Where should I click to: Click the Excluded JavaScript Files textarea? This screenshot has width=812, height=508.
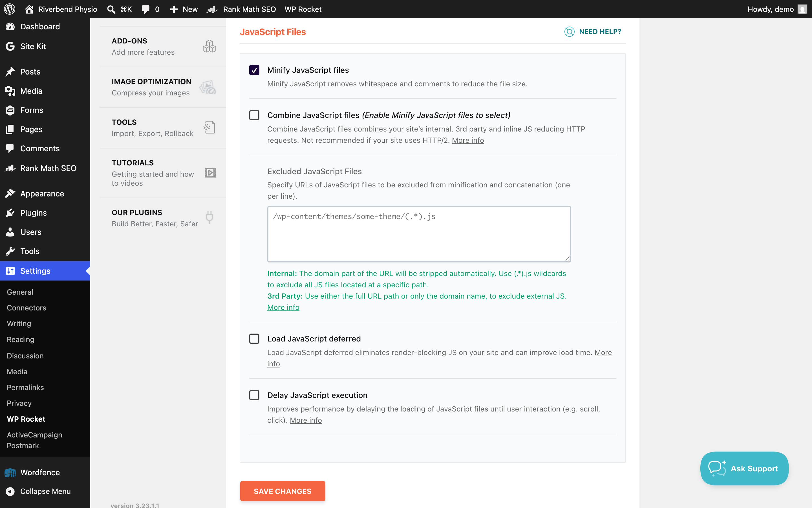click(419, 234)
